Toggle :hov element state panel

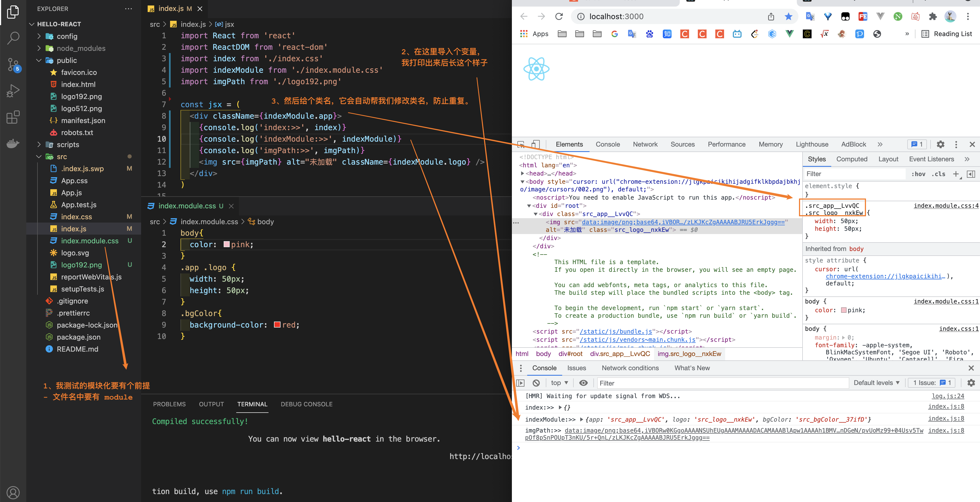918,174
